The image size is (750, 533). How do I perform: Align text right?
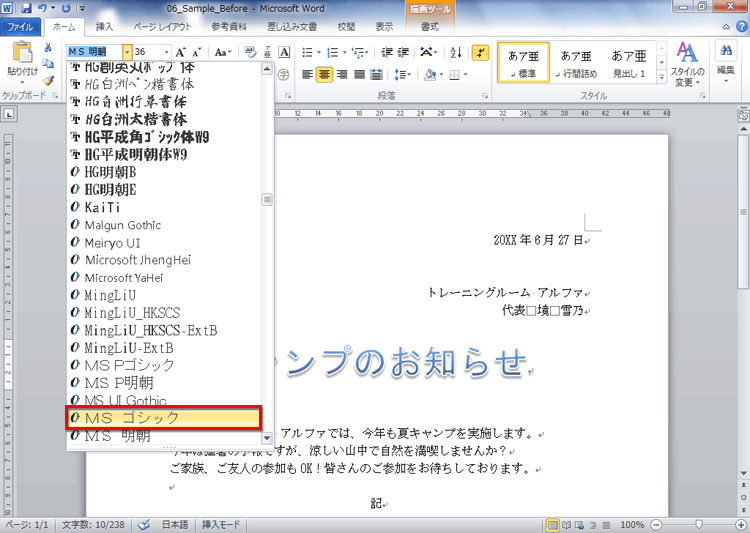pyautogui.click(x=342, y=74)
